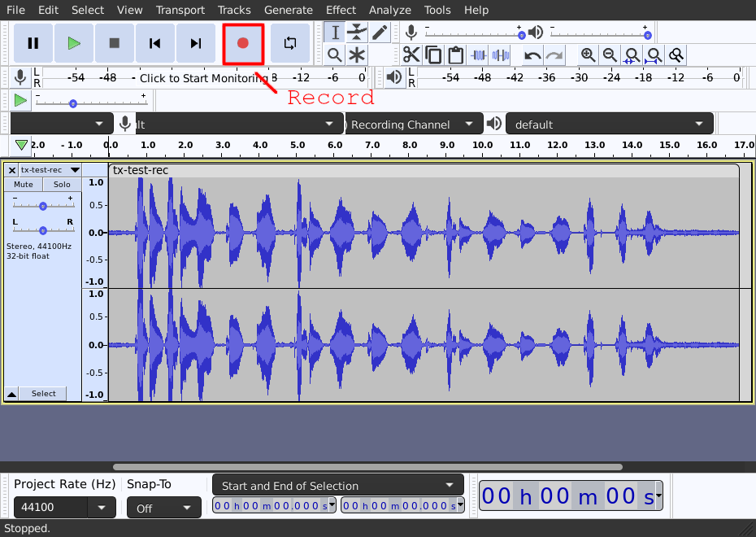This screenshot has height=537, width=756.
Task: Collapse the track with the up-arrow button
Action: click(x=12, y=394)
